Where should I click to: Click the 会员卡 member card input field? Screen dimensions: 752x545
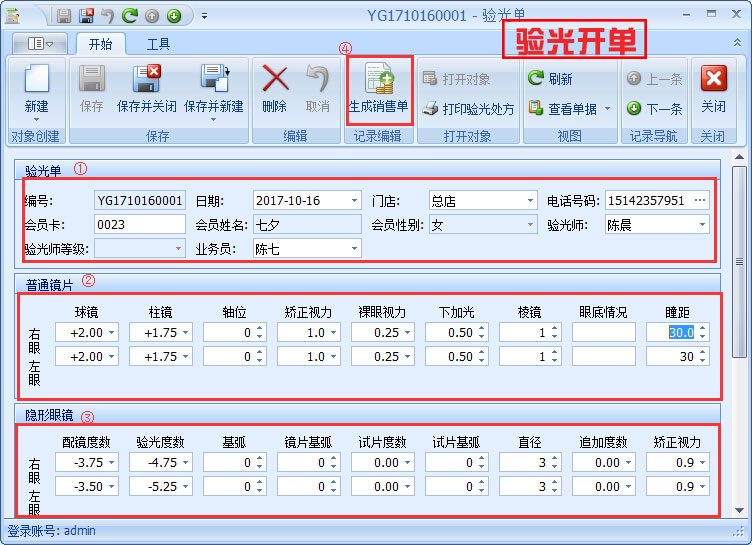pos(139,225)
